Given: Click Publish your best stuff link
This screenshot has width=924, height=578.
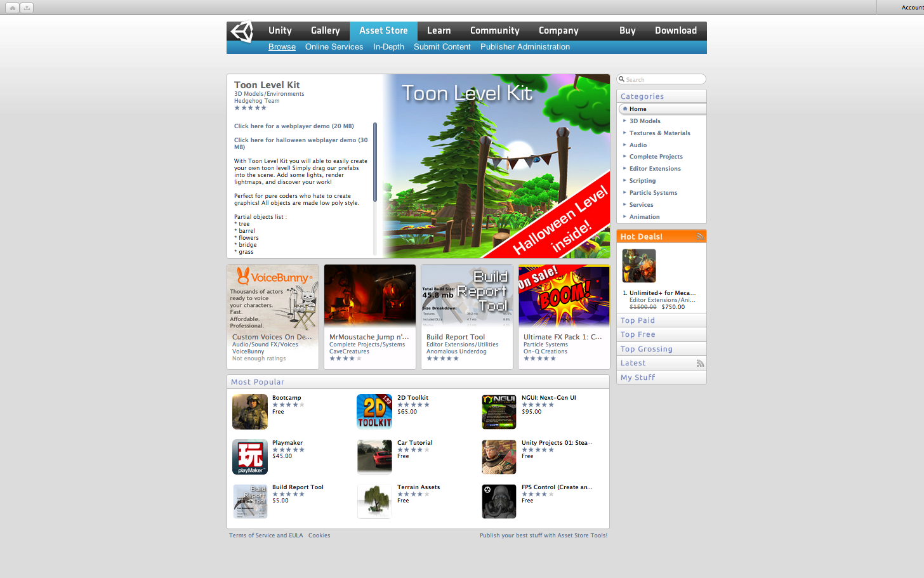Looking at the screenshot, I should click(x=543, y=535).
